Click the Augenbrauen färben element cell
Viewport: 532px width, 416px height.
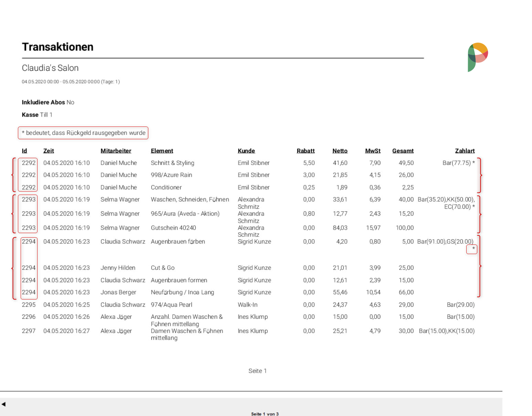coord(178,242)
